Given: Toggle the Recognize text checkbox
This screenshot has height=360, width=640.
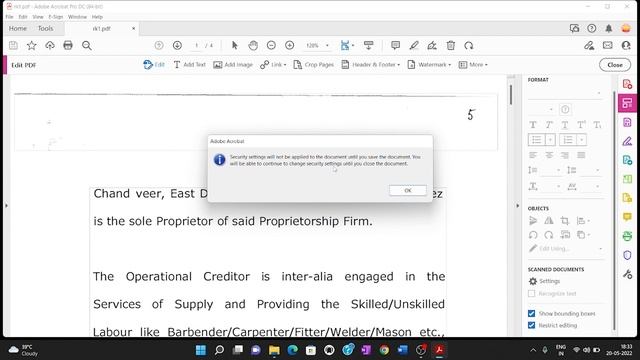Looking at the screenshot, I should point(531,293).
